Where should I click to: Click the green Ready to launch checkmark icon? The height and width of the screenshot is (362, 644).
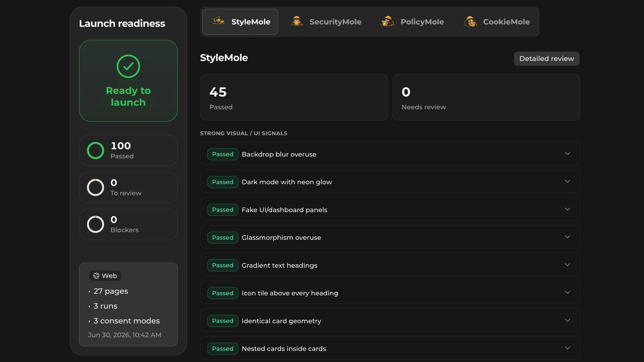point(128,66)
